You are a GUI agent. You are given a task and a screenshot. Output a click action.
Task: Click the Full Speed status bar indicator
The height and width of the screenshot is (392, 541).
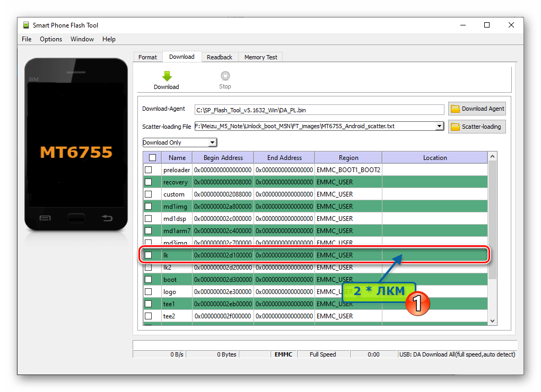point(324,354)
